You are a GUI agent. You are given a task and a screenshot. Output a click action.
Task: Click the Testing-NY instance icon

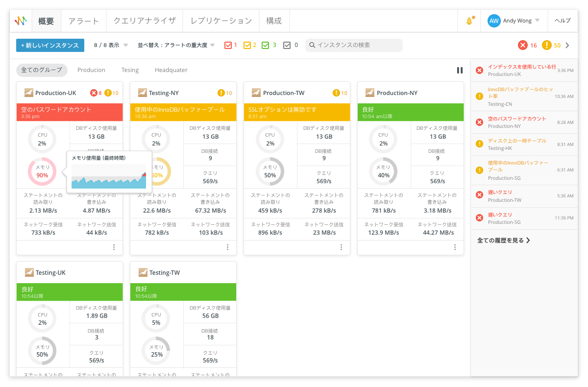pos(143,93)
